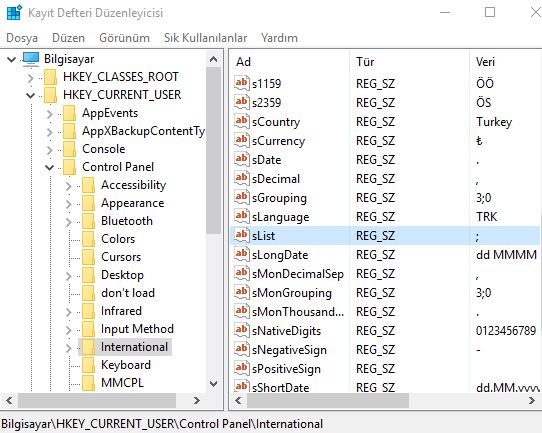Expand the Desktop key
This screenshot has width=542, height=433.
pos(68,276)
